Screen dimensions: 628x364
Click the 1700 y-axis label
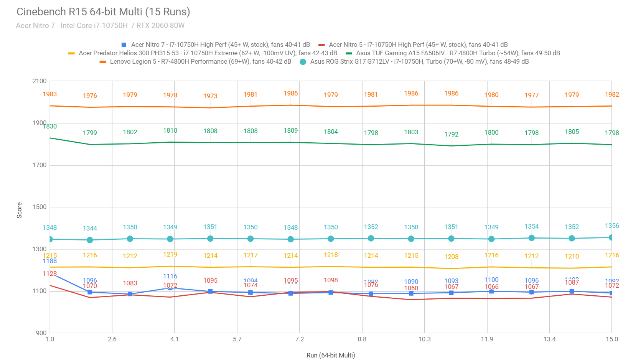pos(40,165)
